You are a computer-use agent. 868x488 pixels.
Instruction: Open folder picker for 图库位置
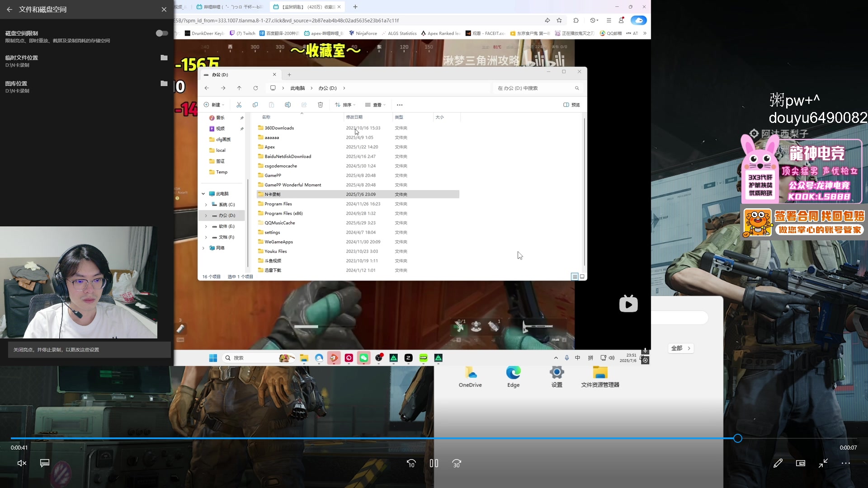[x=164, y=83]
